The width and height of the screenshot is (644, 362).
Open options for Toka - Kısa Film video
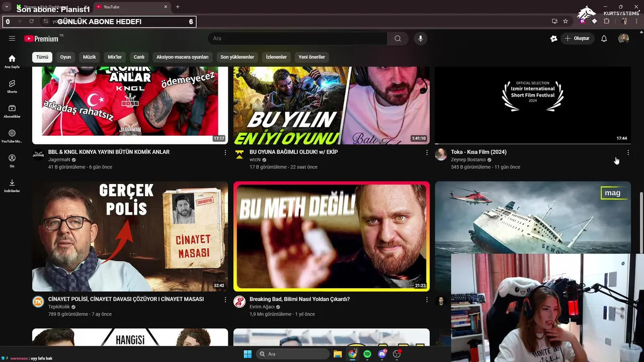coord(628,152)
